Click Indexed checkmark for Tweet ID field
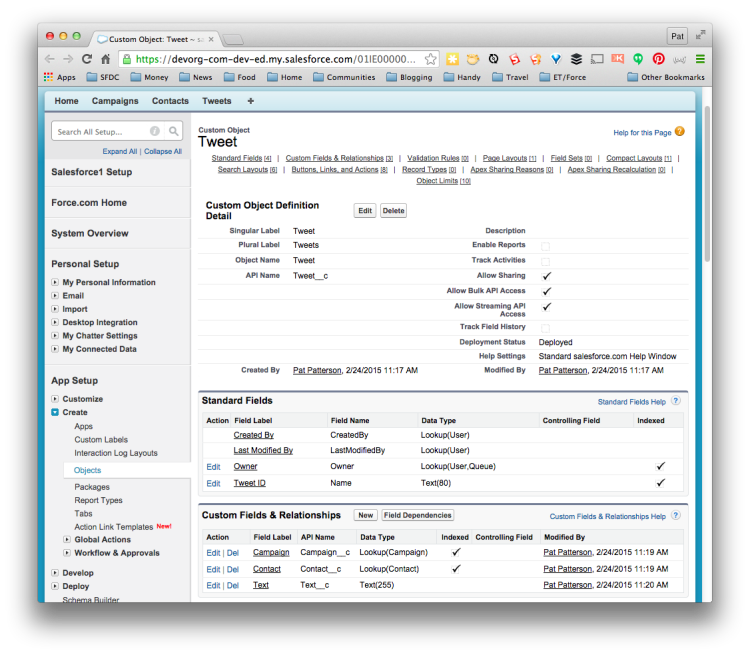The width and height of the screenshot is (750, 655). 660,483
